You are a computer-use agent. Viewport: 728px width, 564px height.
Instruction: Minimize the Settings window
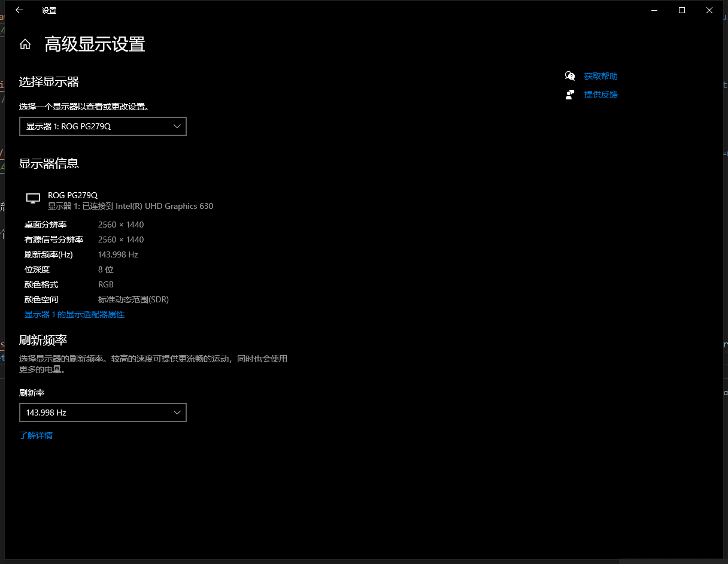tap(654, 10)
